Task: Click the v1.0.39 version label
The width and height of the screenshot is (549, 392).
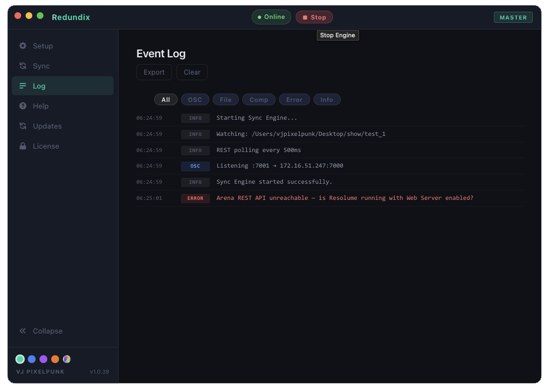Action: (100, 372)
